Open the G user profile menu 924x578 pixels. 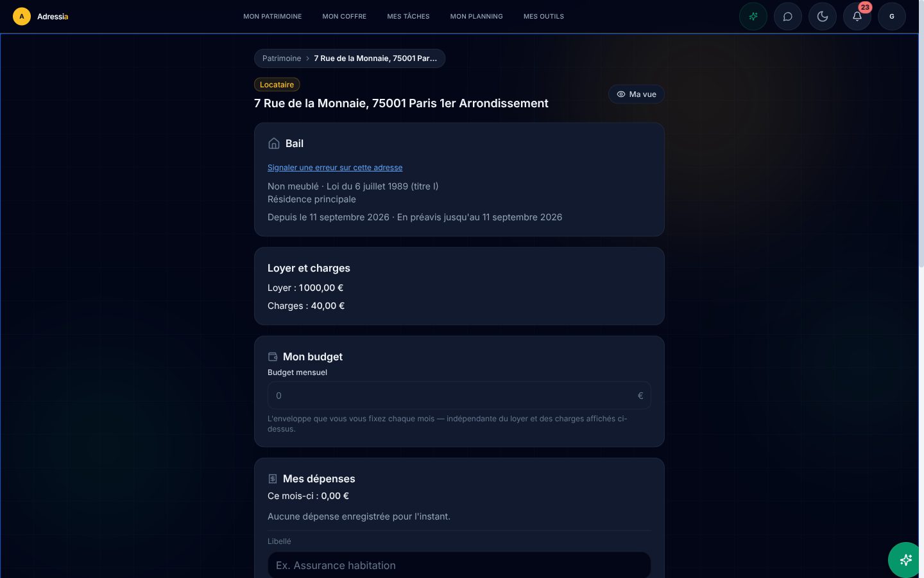892,17
